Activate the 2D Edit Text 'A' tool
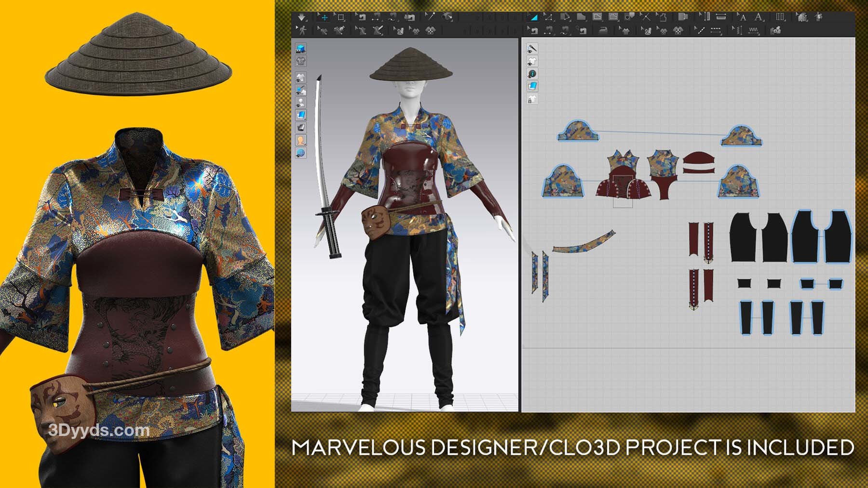868x488 pixels. tap(743, 17)
